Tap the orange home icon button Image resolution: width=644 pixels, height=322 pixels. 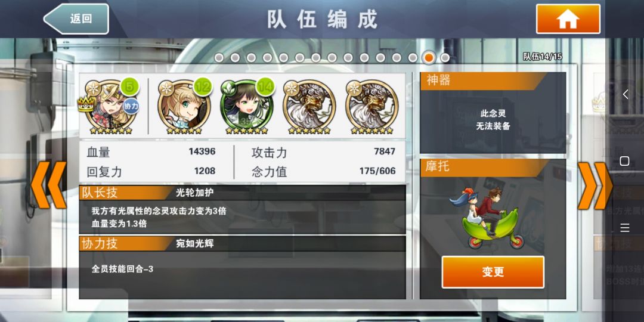tap(568, 19)
